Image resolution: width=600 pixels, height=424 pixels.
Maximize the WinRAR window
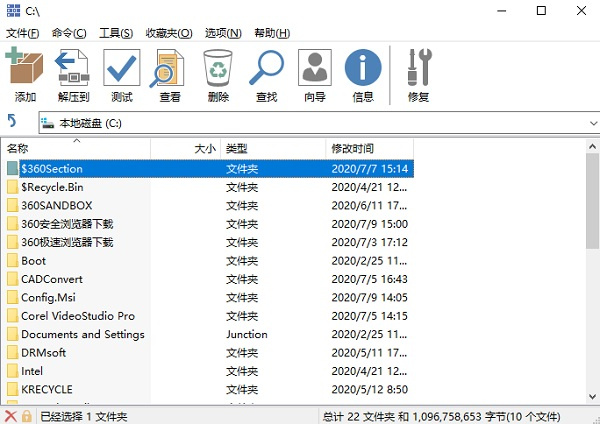coord(541,11)
